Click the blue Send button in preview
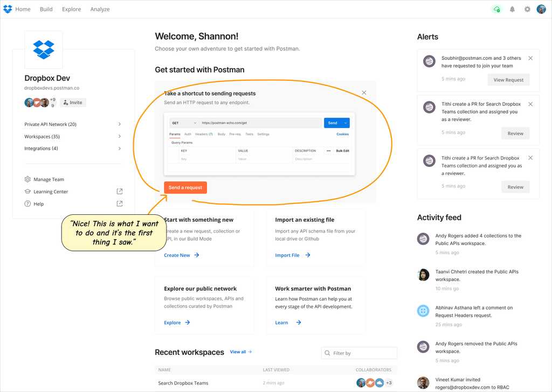 tap(333, 123)
